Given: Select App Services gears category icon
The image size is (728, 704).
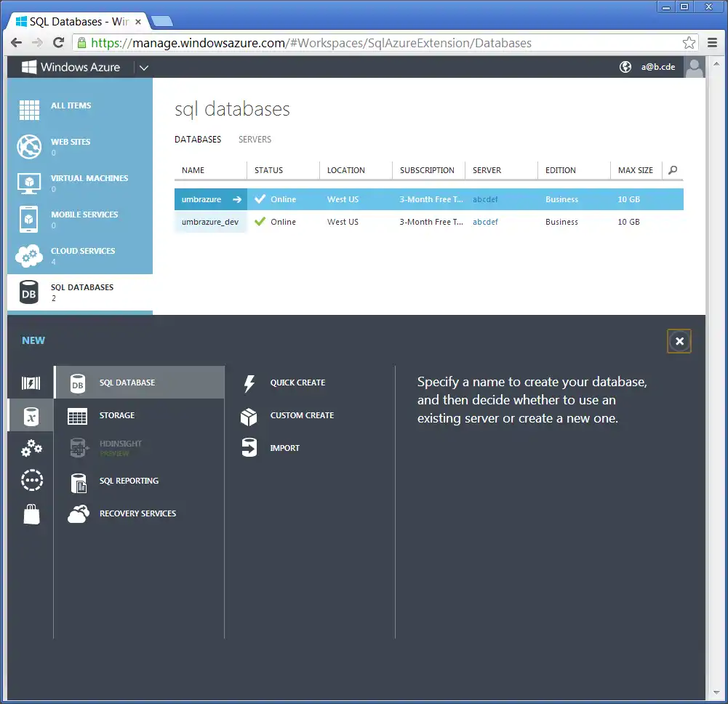Looking at the screenshot, I should (x=31, y=448).
